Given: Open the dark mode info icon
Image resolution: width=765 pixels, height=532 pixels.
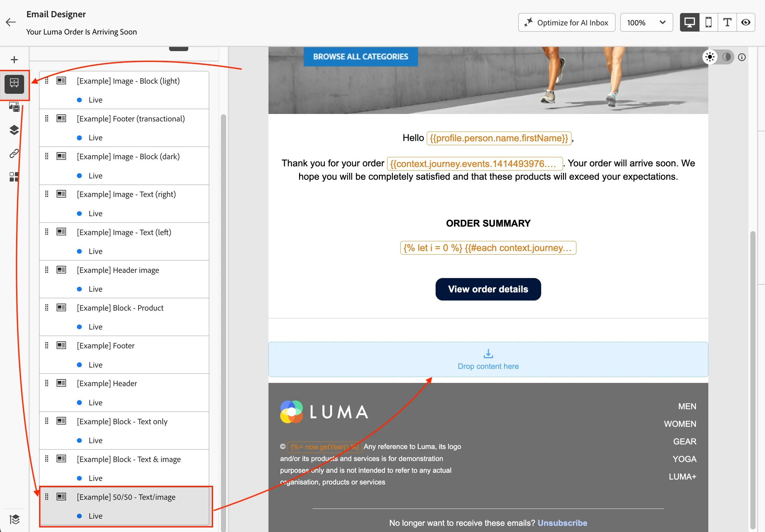Looking at the screenshot, I should (742, 57).
